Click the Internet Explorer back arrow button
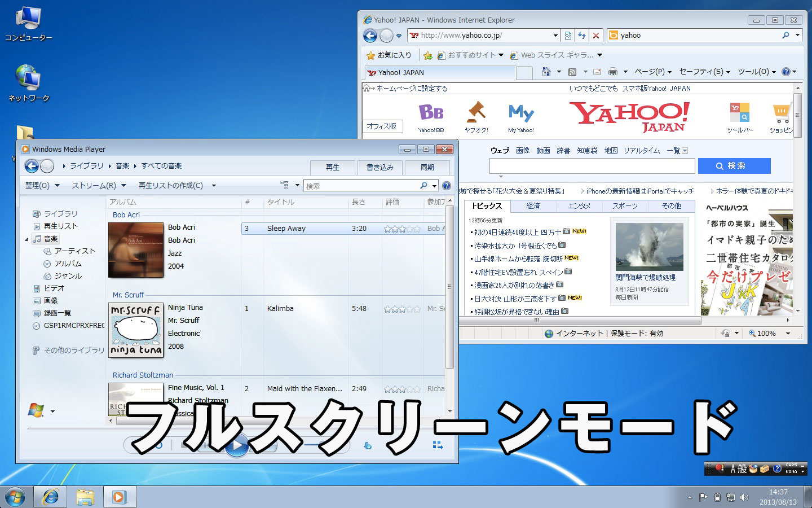 click(370, 36)
